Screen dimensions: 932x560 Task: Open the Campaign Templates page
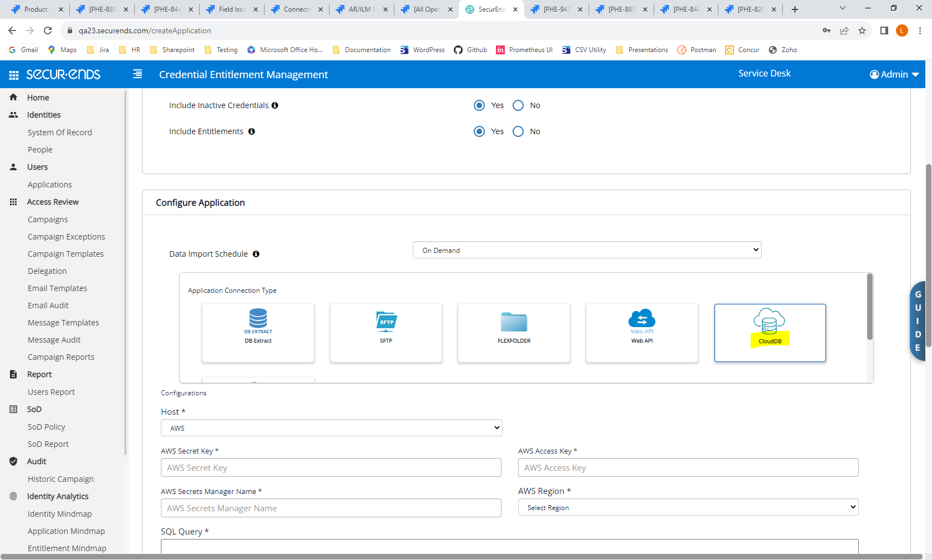pyautogui.click(x=65, y=253)
